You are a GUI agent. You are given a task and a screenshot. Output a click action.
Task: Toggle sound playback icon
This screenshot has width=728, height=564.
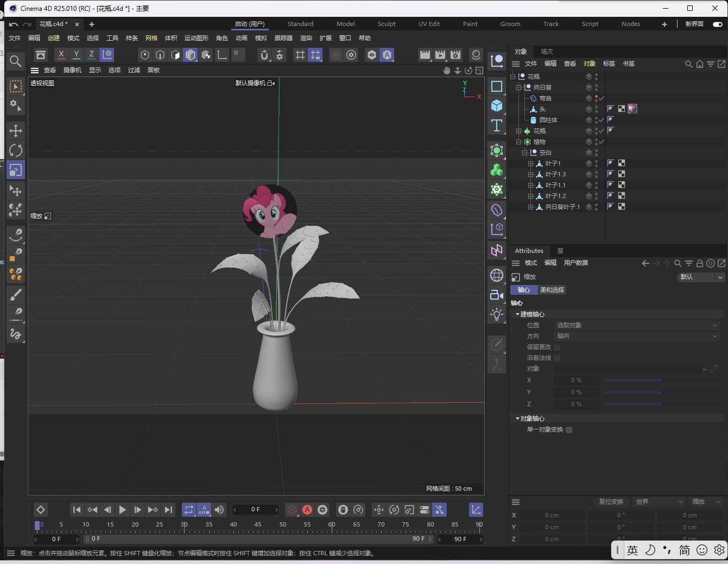(x=219, y=510)
